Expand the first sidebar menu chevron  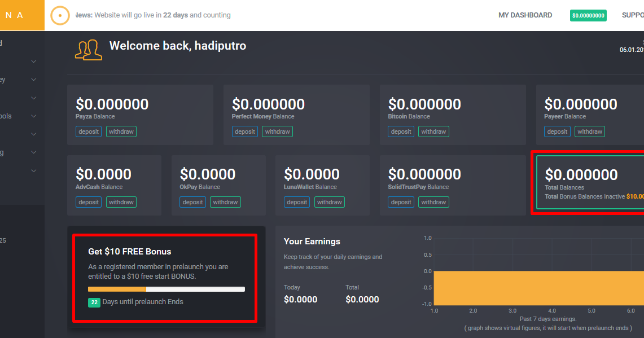click(34, 62)
